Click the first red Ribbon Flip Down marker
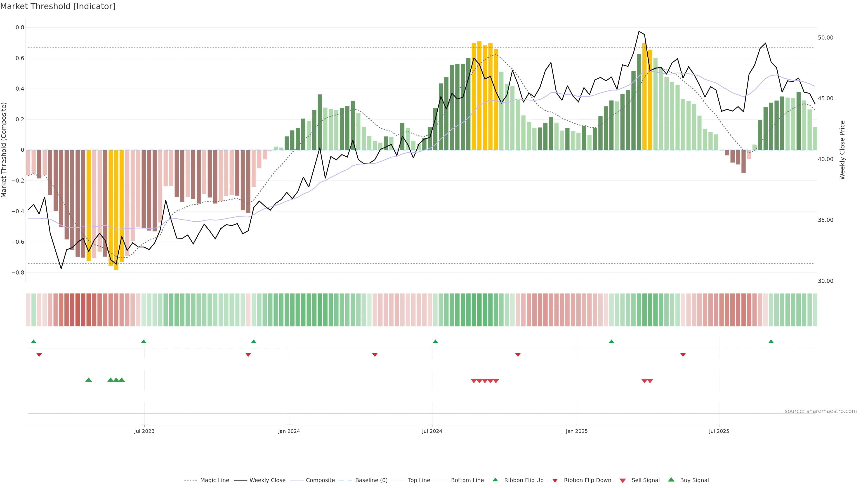 click(x=39, y=355)
